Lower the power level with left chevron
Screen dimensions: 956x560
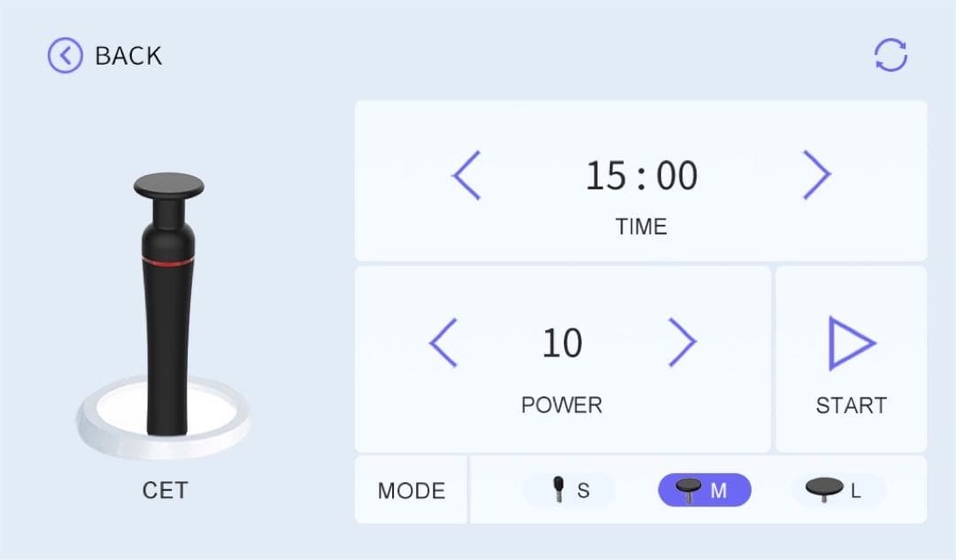pyautogui.click(x=443, y=343)
